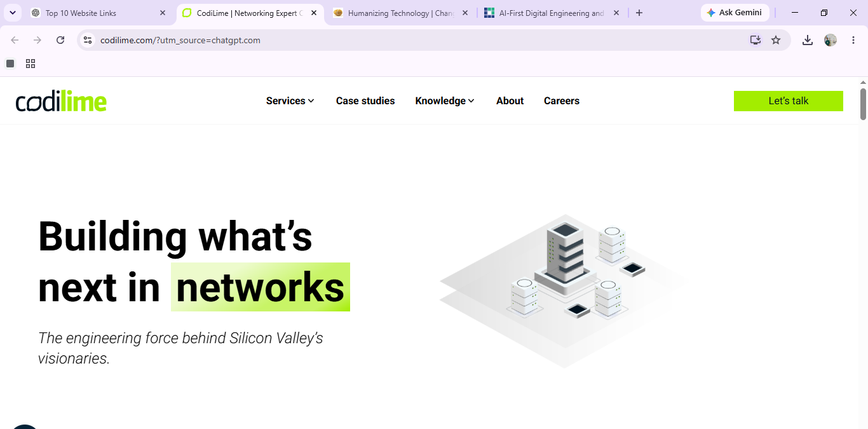This screenshot has height=429, width=868.
Task: Open the Case studies page
Action: point(365,101)
